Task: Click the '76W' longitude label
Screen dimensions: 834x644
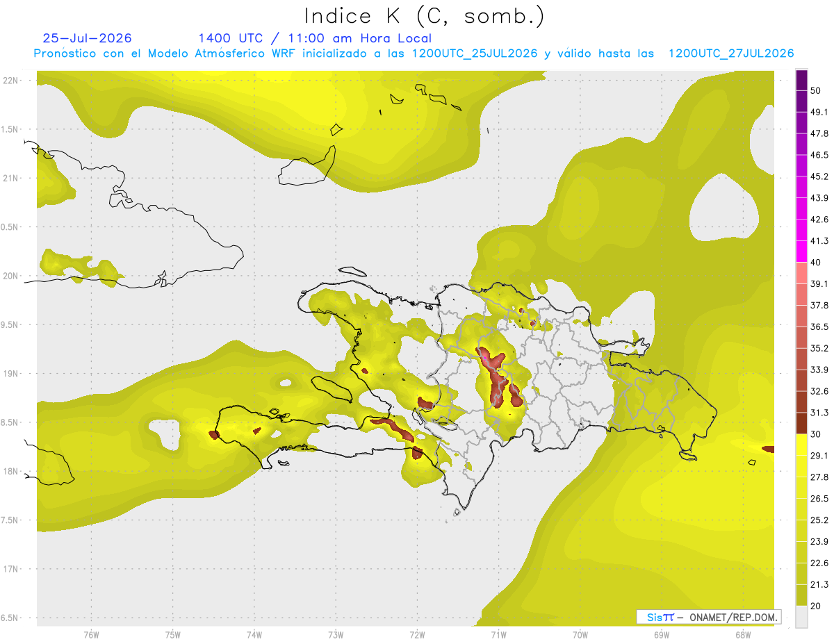Action: [x=91, y=635]
